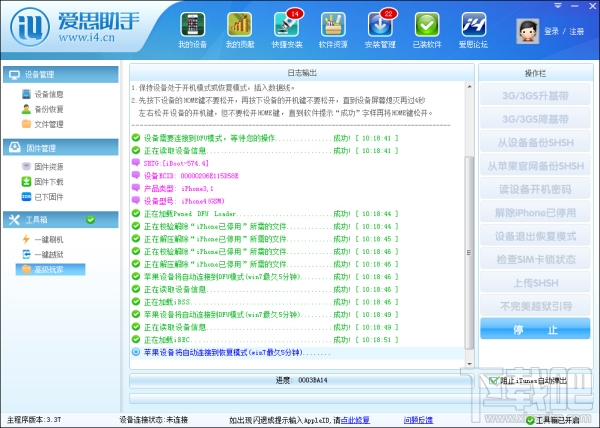This screenshot has height=428, width=600.
Task: Open 快速安装 quick install icon
Action: [x=287, y=31]
